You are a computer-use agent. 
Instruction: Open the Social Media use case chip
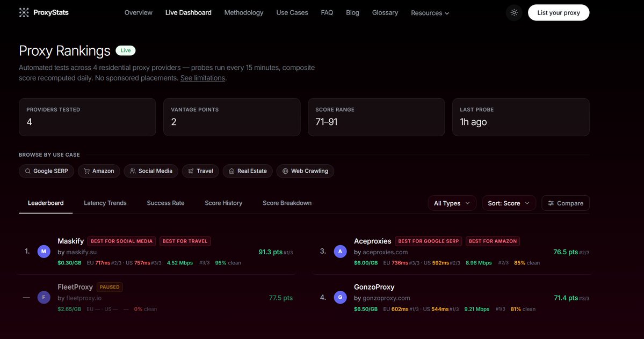point(151,171)
